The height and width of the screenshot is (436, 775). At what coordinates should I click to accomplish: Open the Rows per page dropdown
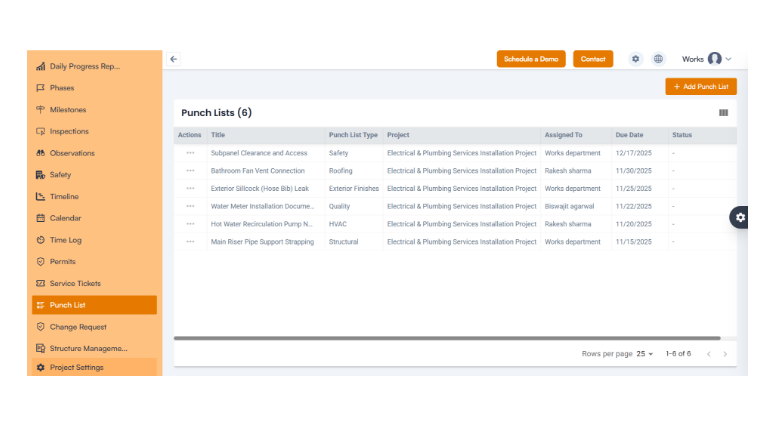645,354
